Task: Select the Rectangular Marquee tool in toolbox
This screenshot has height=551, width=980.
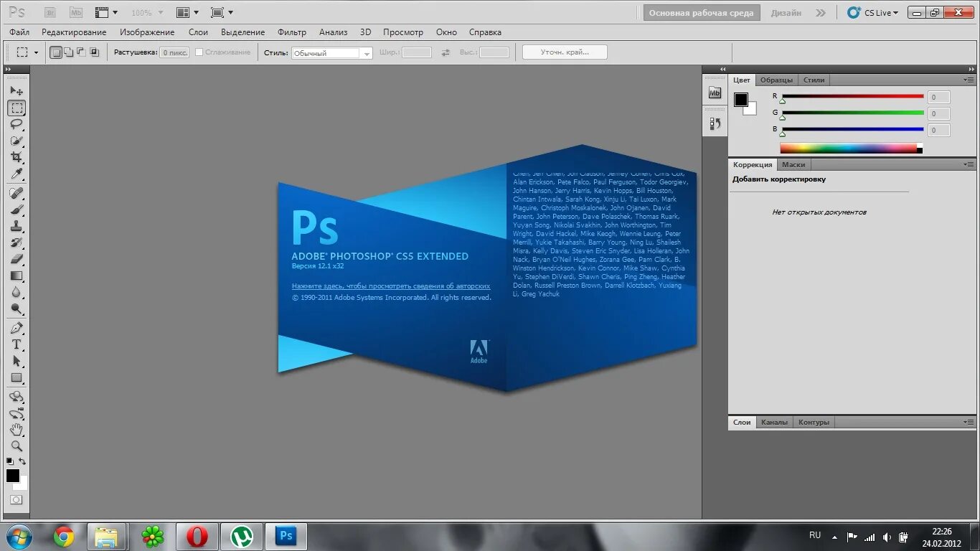Action: (17, 108)
